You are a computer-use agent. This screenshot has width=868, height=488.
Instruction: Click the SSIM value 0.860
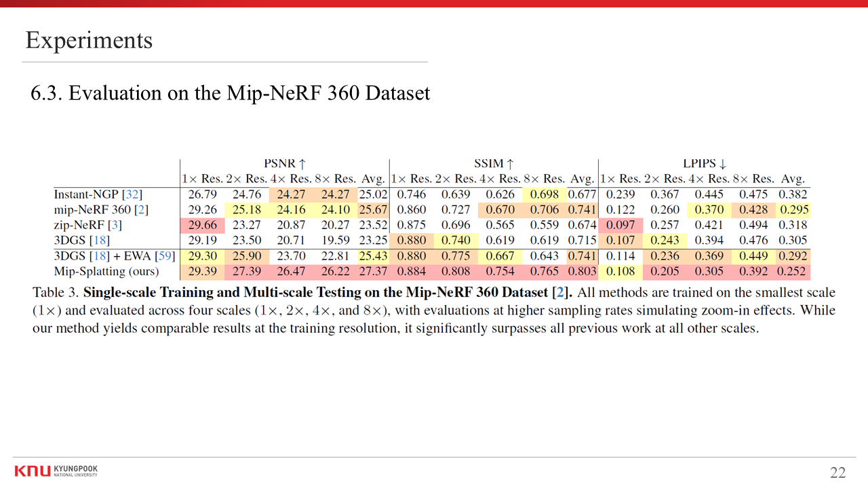(412, 210)
